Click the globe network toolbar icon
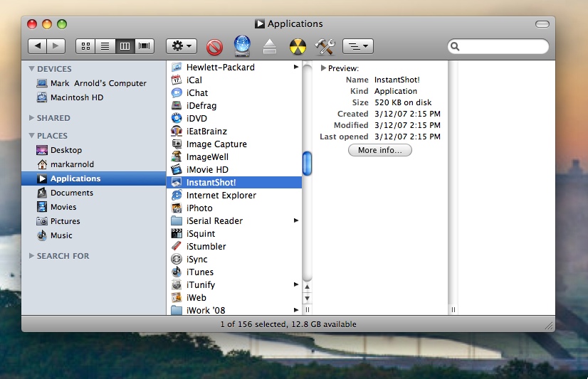Image resolution: width=588 pixels, height=379 pixels. pyautogui.click(x=242, y=46)
